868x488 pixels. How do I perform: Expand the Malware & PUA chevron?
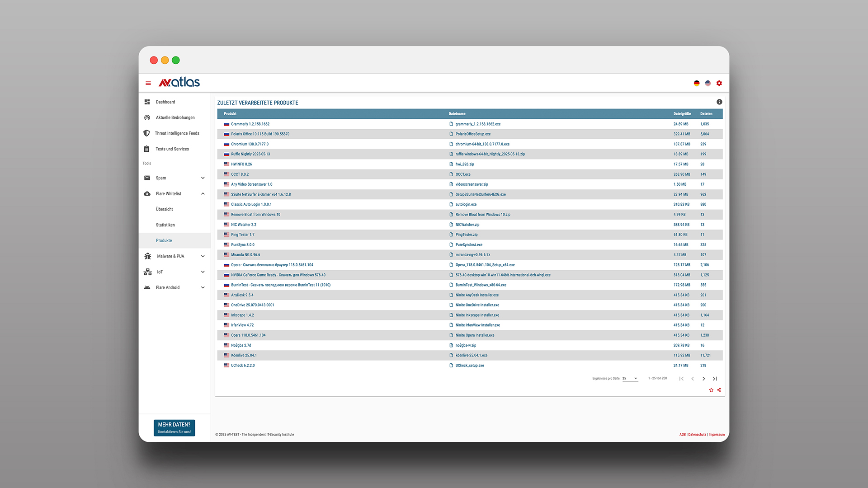[x=203, y=256]
